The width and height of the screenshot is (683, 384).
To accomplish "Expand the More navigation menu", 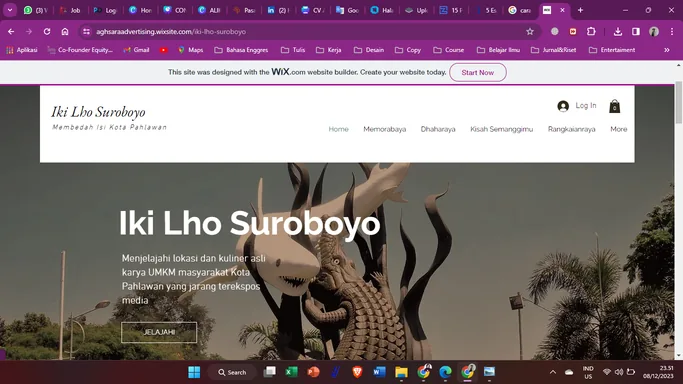I will point(619,129).
